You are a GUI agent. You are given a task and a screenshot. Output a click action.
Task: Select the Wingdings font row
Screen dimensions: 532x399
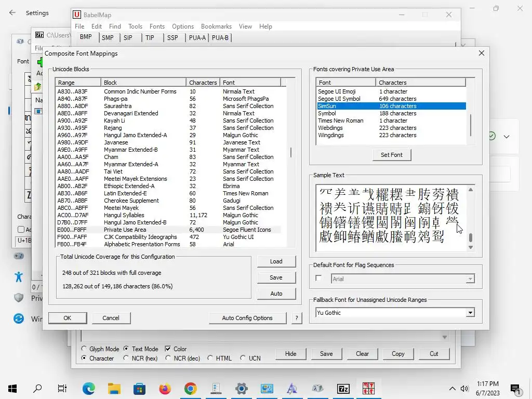pyautogui.click(x=391, y=135)
